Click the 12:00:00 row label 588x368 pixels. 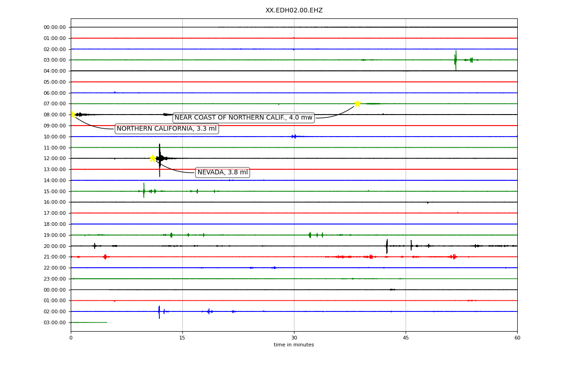pyautogui.click(x=55, y=158)
